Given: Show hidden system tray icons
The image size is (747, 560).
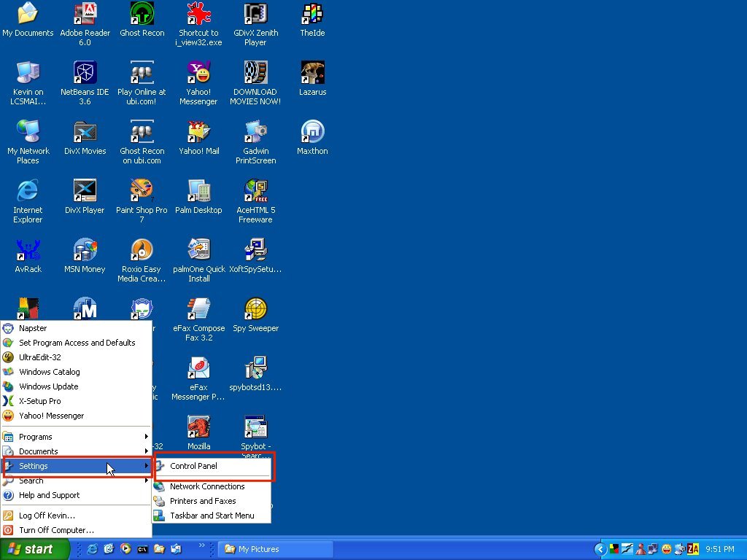Looking at the screenshot, I should tap(600, 550).
